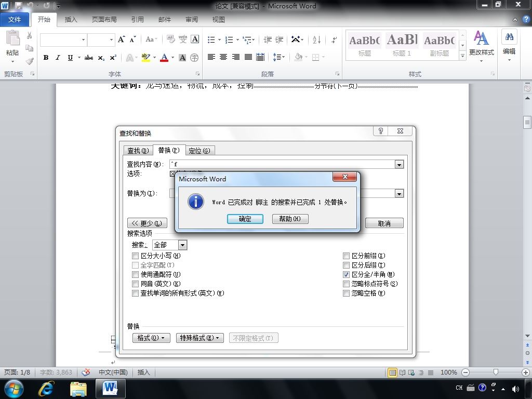532x399 pixels.
Task: Click the zoom out minus button
Action: [465, 373]
